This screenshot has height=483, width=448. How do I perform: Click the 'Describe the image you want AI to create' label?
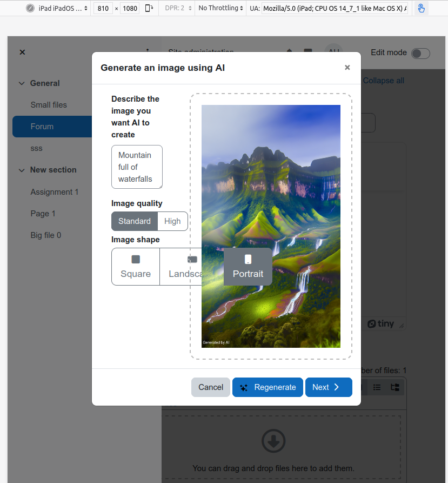click(136, 117)
